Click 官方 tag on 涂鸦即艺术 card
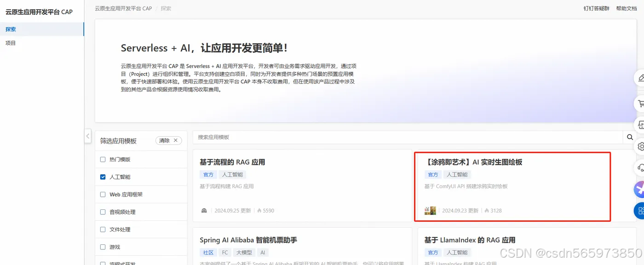The width and height of the screenshot is (644, 265). (433, 174)
